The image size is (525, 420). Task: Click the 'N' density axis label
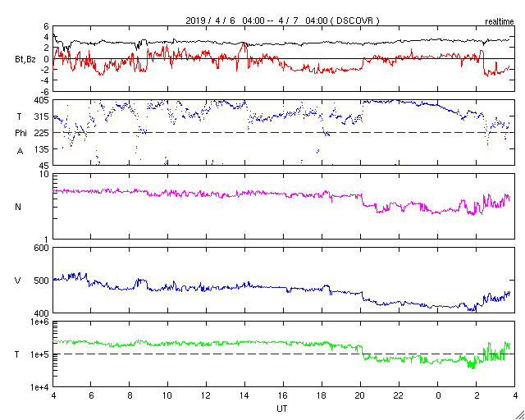coord(18,207)
